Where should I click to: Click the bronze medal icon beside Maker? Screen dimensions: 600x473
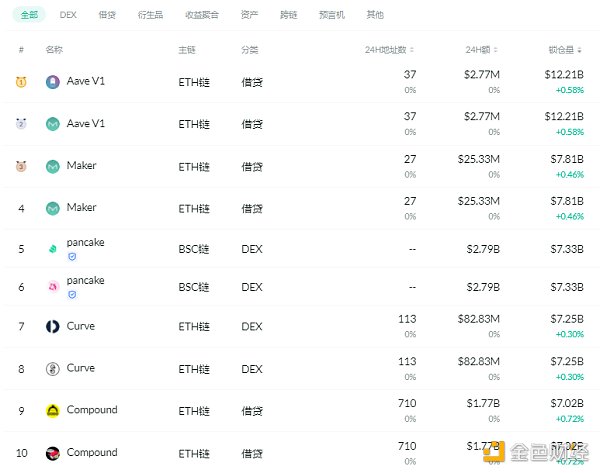(21, 166)
